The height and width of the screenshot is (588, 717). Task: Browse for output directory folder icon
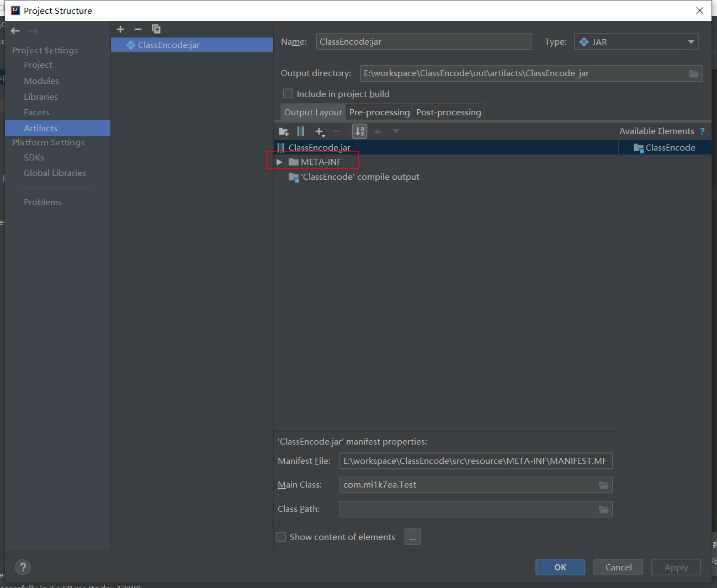click(x=694, y=74)
